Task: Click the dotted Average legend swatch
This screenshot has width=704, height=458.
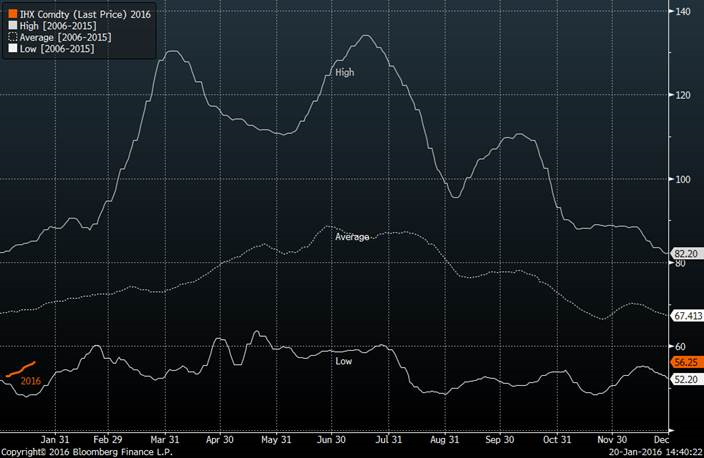Action: (12, 37)
